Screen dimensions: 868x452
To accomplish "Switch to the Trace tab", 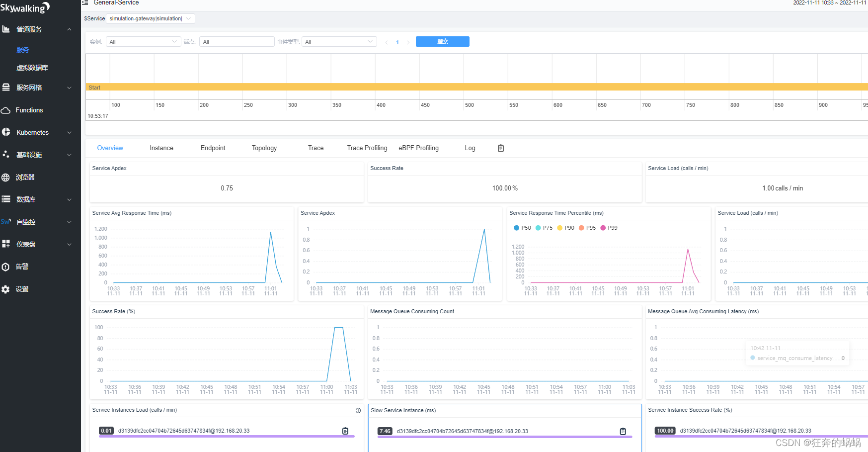I will coord(316,148).
